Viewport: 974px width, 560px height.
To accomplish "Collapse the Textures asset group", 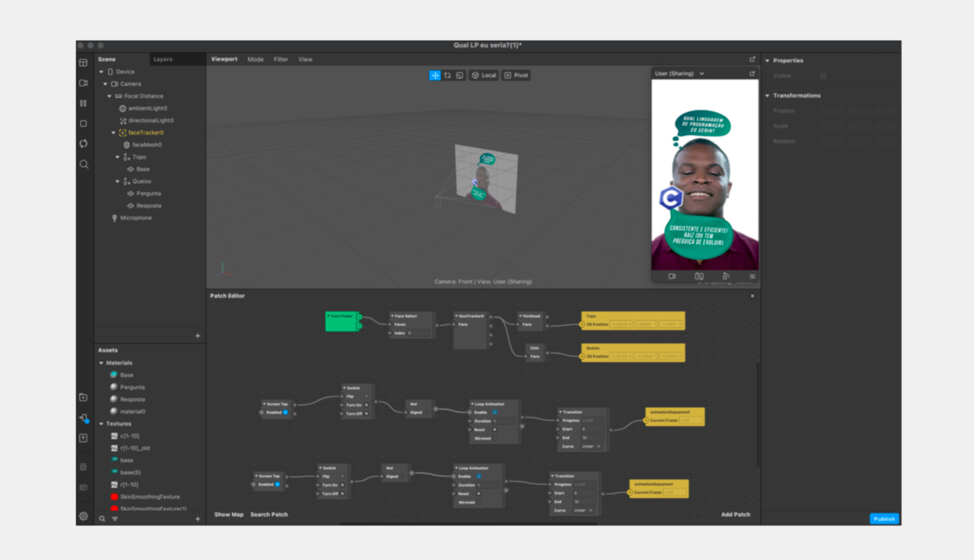I will [x=101, y=424].
